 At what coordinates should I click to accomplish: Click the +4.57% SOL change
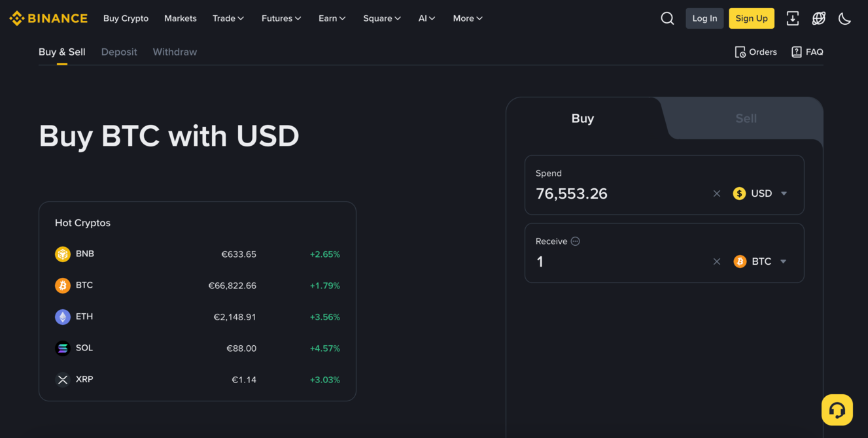[325, 348]
